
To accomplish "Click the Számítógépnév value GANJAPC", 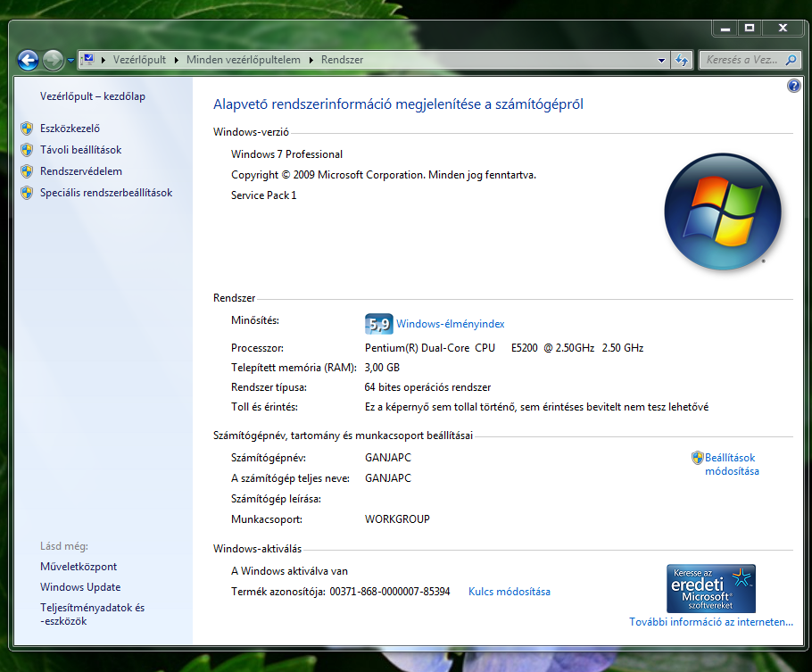I will [388, 458].
